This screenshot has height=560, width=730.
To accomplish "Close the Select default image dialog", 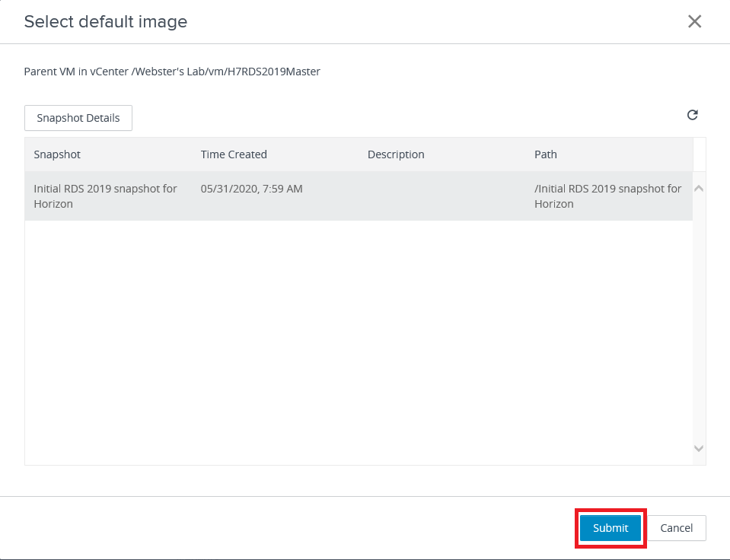I will [x=694, y=21].
